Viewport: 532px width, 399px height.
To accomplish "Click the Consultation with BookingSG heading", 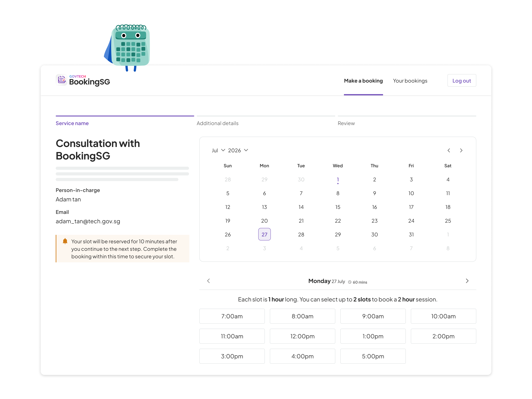I will pos(98,149).
